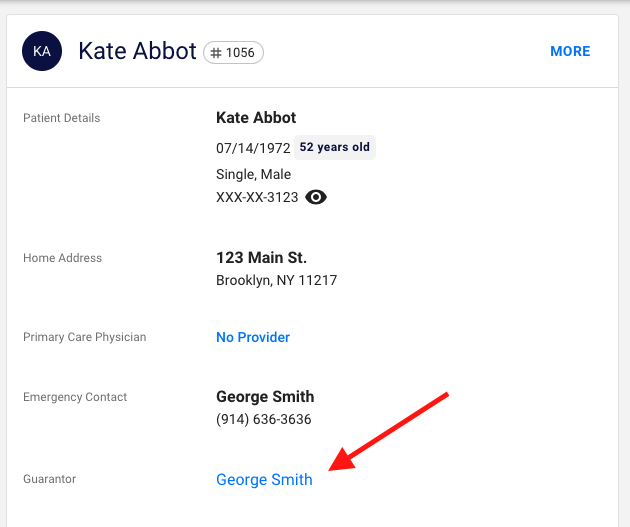Click the KA avatar circle

click(42, 51)
